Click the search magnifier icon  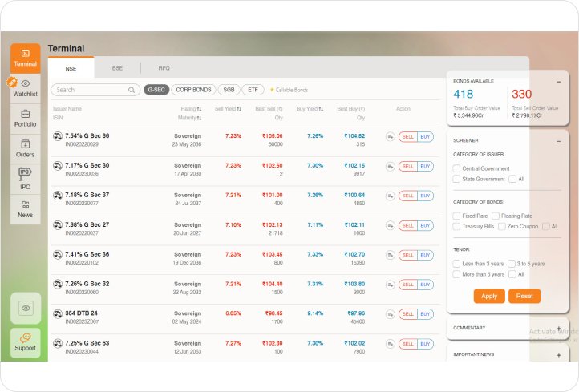tap(132, 90)
